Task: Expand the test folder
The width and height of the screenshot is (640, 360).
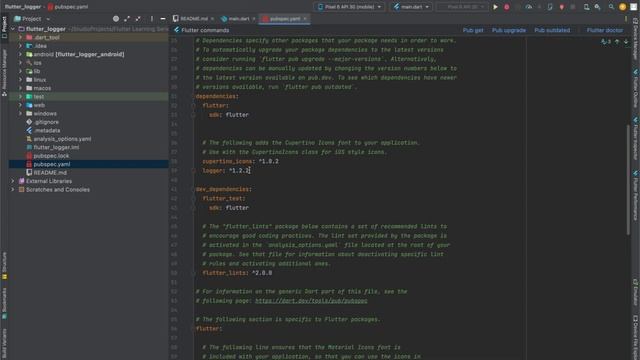Action: point(20,97)
